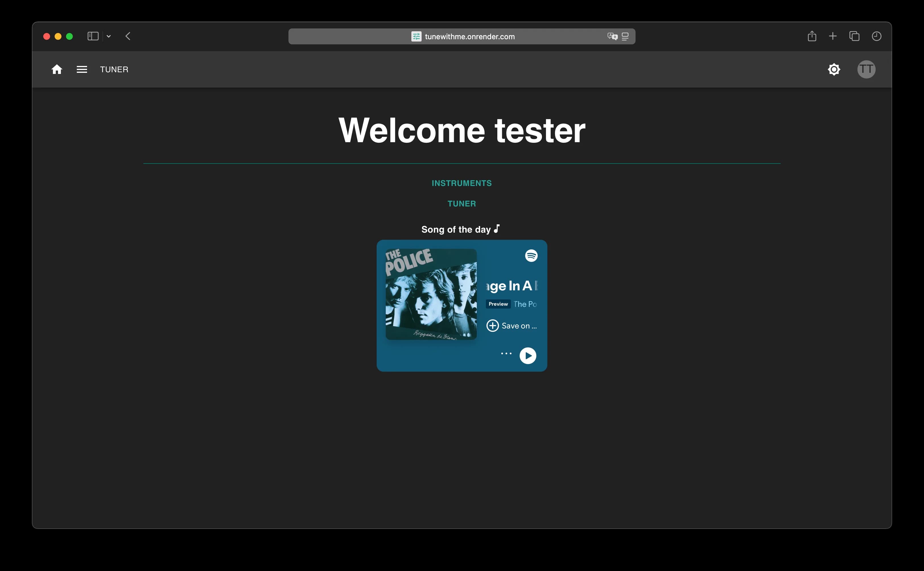
Task: Click the settings gear icon
Action: click(x=834, y=69)
